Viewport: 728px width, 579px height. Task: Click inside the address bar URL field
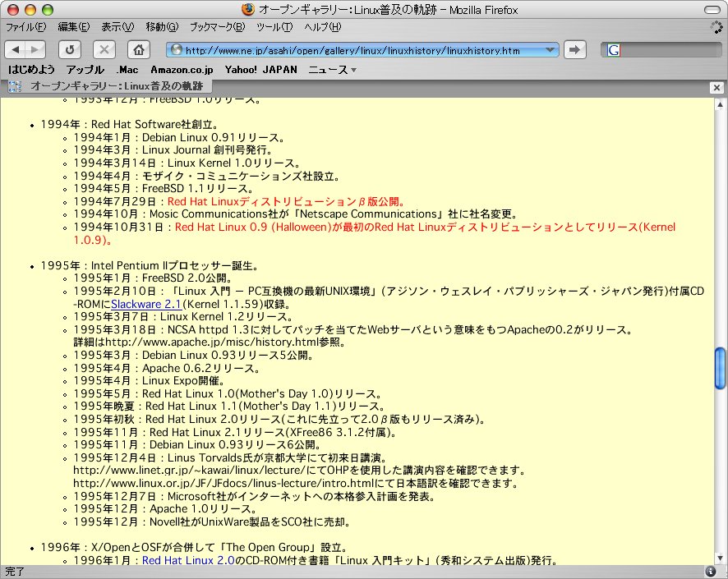362,50
